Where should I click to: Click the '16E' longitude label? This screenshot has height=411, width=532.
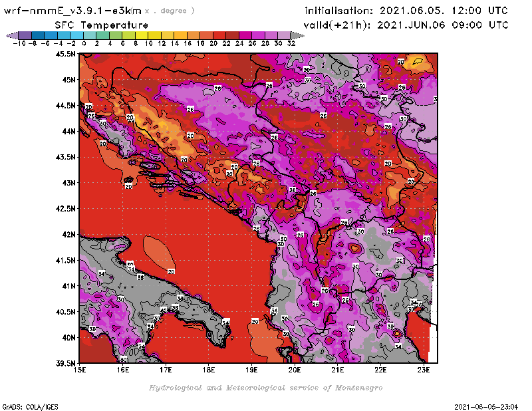tap(123, 370)
